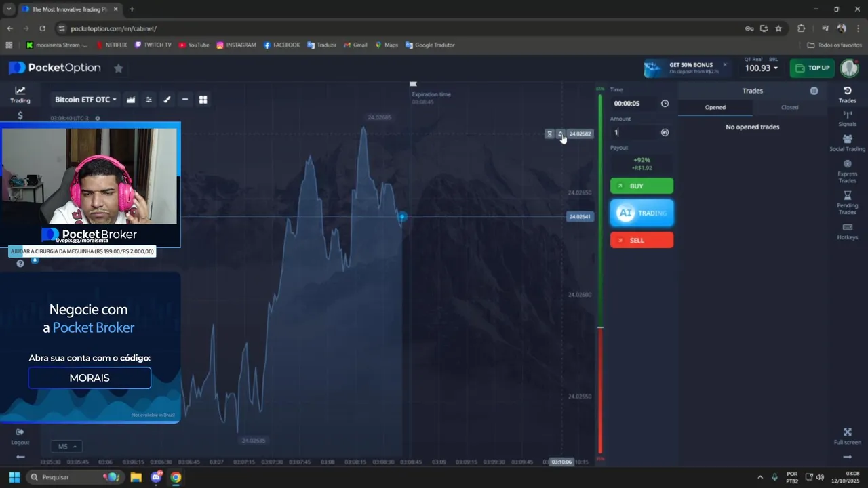Open Hotkeys in right sidebar
The image size is (868, 488).
(847, 232)
